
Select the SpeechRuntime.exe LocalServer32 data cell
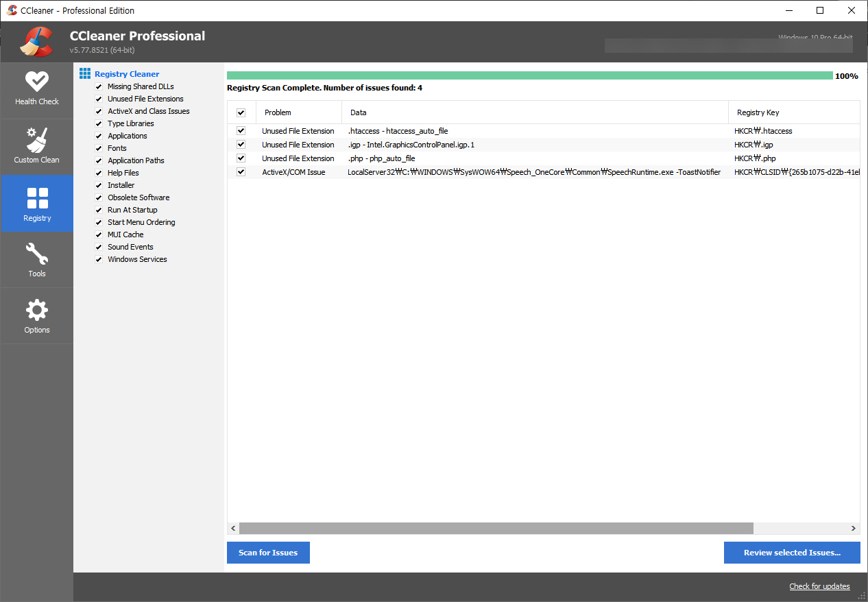click(535, 172)
